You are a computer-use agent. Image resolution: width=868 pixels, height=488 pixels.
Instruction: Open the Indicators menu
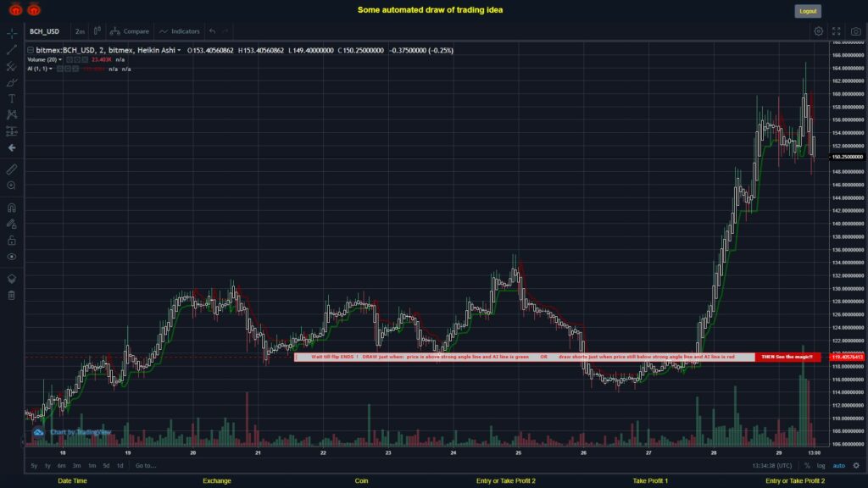180,31
